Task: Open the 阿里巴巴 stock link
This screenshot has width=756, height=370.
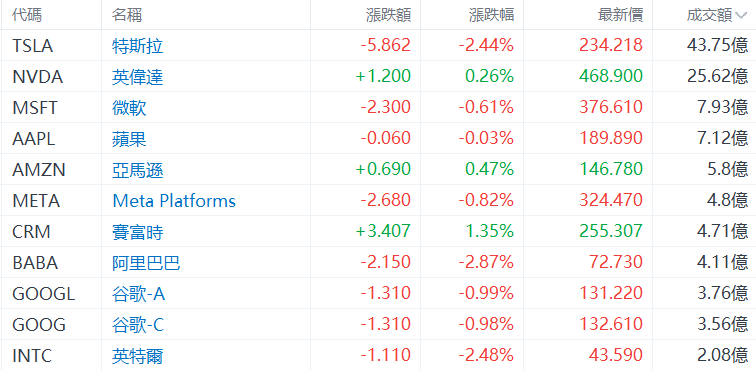Action: click(146, 263)
